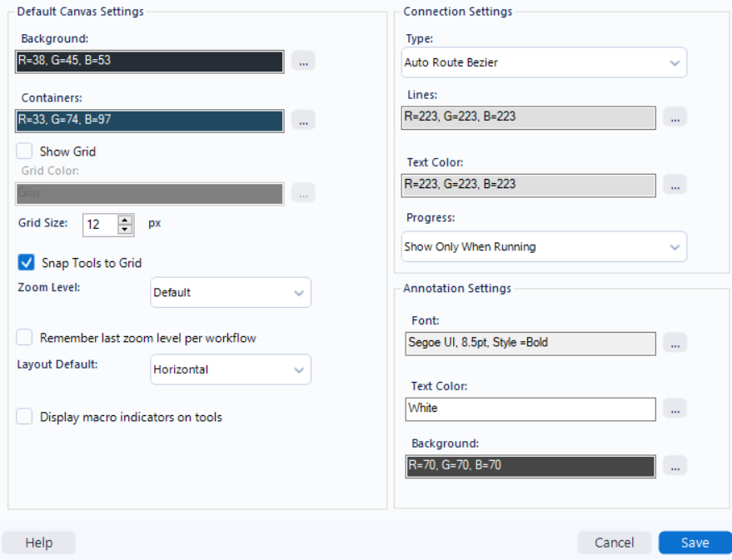Viewport: 732px width, 560px height.
Task: Click the Containers color swatch field
Action: 150,120
